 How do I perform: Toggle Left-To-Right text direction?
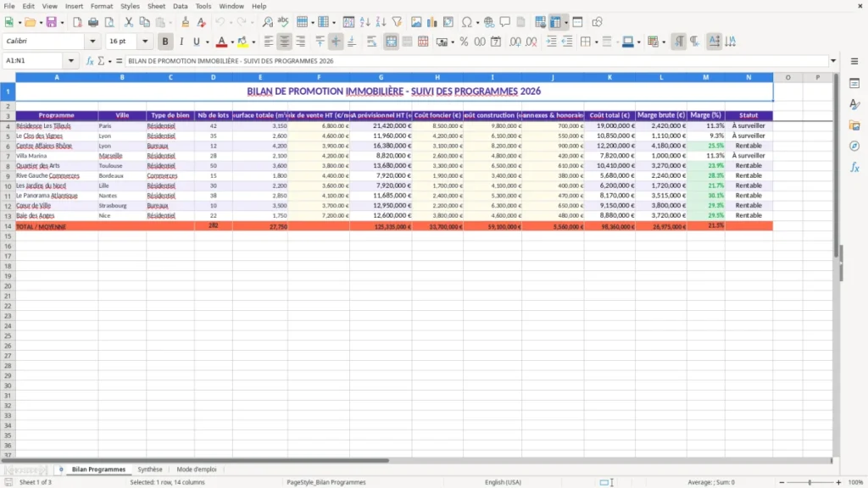pos(679,42)
